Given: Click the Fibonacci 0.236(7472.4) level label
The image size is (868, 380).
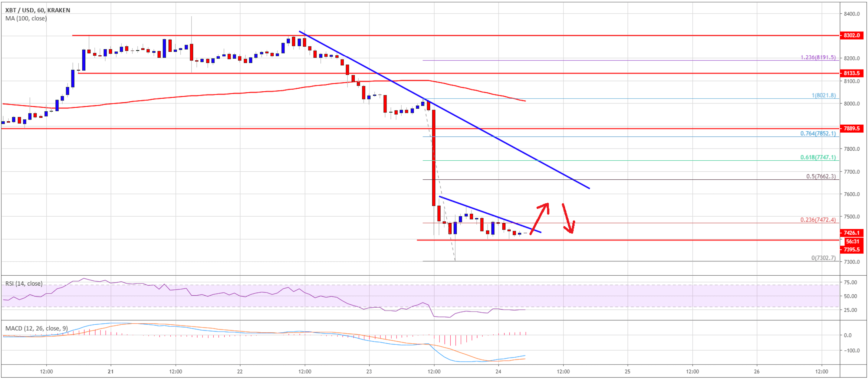Looking at the screenshot, I should [818, 220].
